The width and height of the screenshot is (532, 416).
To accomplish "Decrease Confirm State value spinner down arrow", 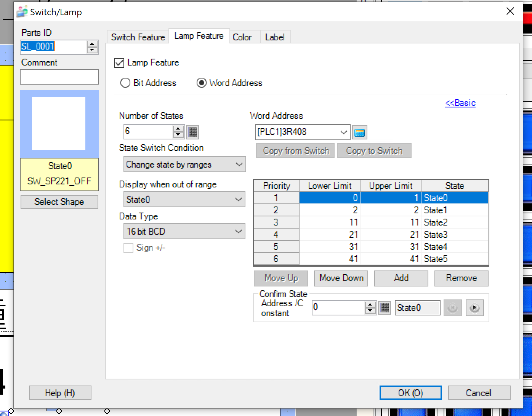I will click(x=370, y=311).
